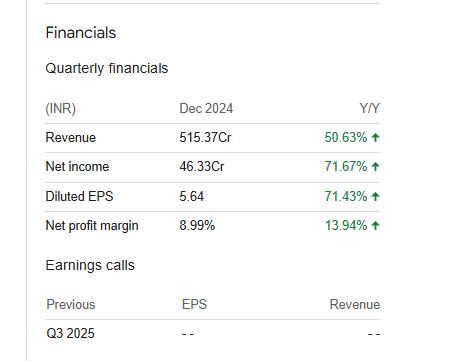Click the Financials section heading
The height and width of the screenshot is (361, 451).
(81, 33)
